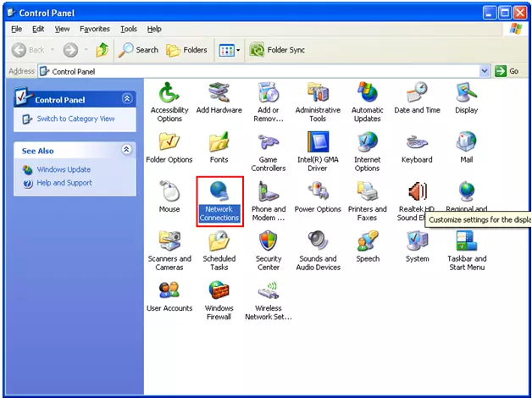Expand the Address bar dropdown
Image resolution: width=532 pixels, height=398 pixels.
coord(485,71)
